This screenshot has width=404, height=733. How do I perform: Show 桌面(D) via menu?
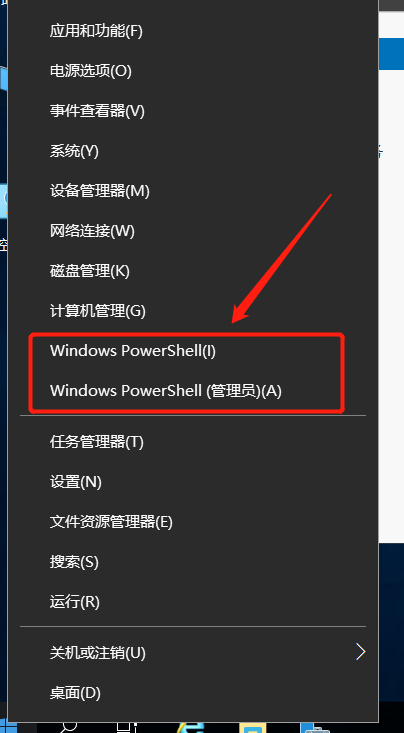tap(193, 692)
